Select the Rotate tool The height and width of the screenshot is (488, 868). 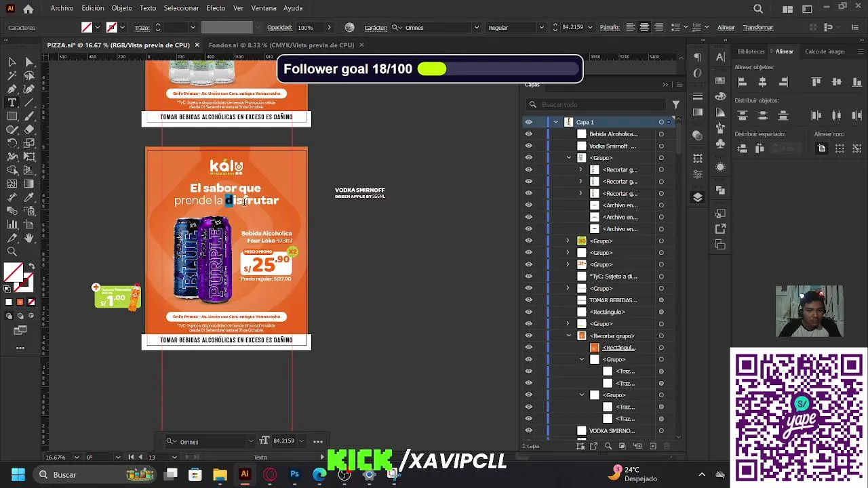12,143
